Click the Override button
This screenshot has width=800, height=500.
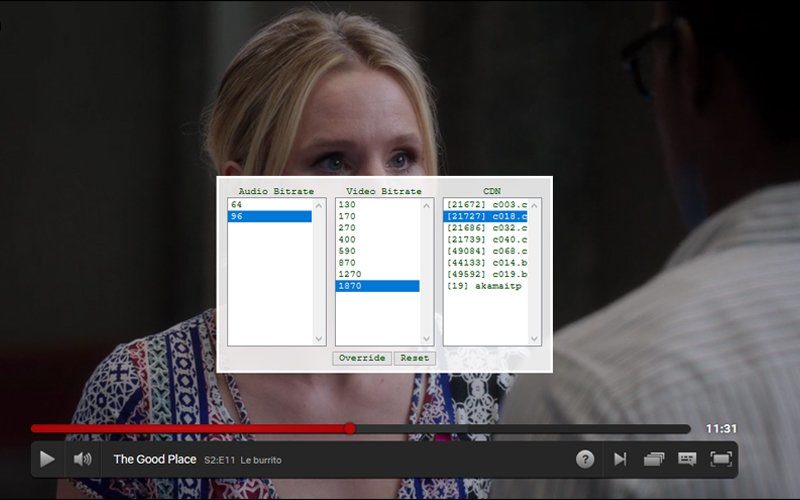(x=362, y=358)
